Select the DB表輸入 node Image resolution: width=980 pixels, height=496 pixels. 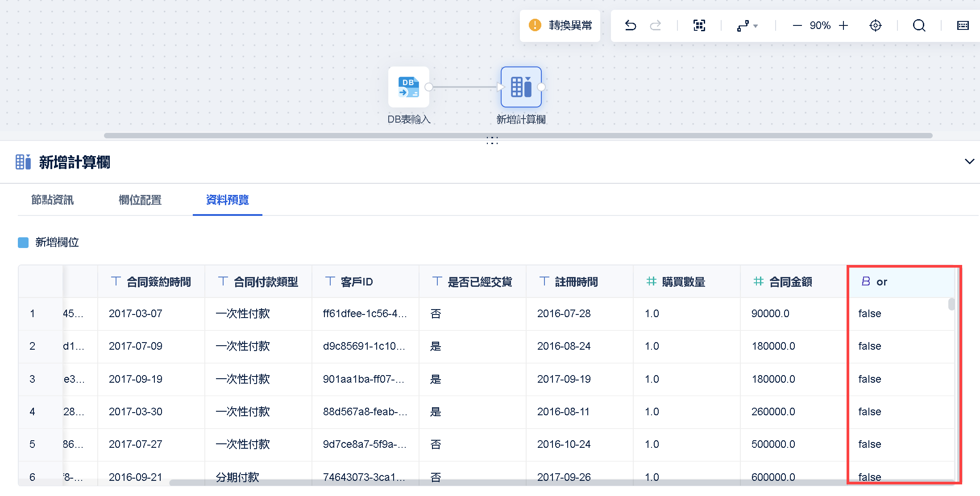[408, 87]
